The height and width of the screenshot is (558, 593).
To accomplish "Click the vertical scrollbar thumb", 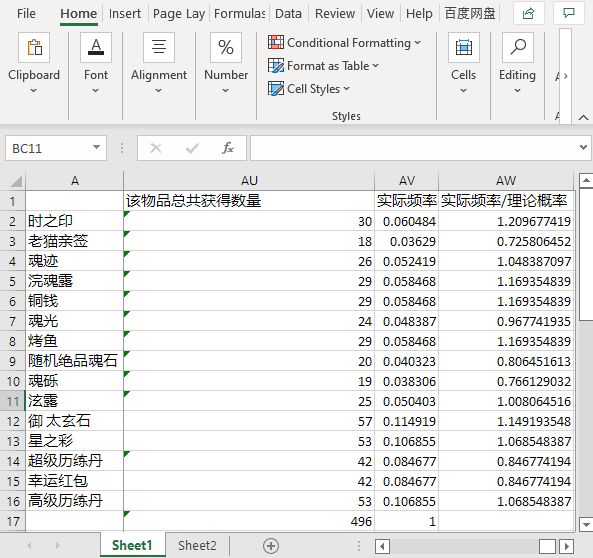I will 586,254.
